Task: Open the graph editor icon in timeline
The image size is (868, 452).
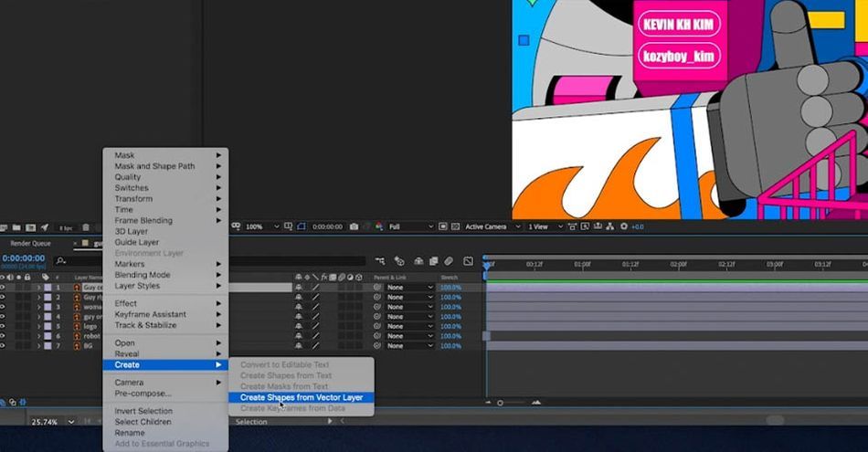Action: (x=469, y=261)
